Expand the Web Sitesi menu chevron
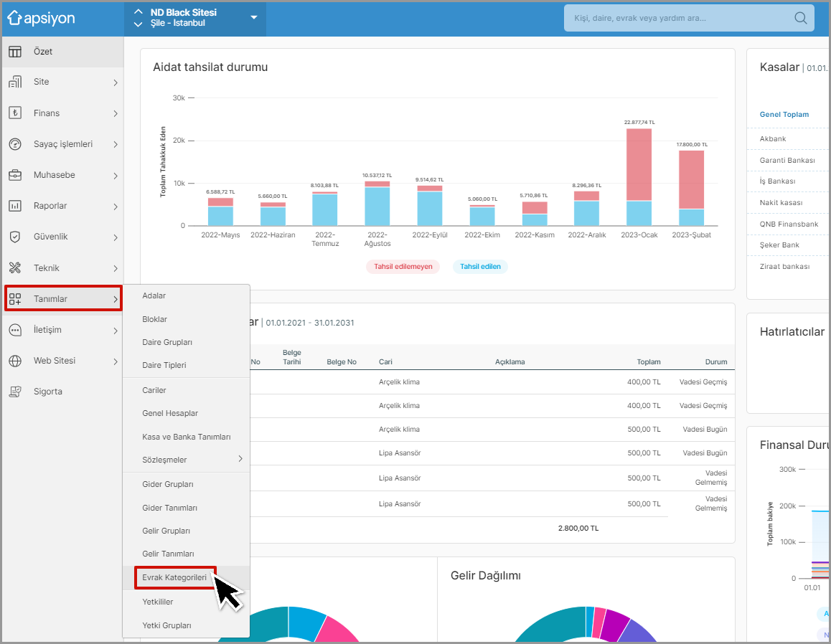The image size is (831, 644). (116, 361)
